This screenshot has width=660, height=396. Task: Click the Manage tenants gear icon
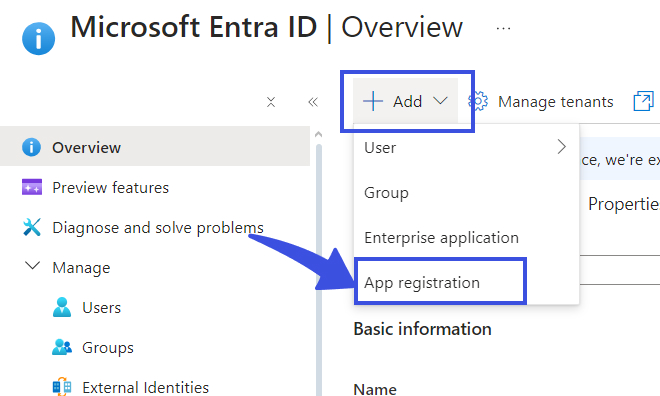pos(478,101)
